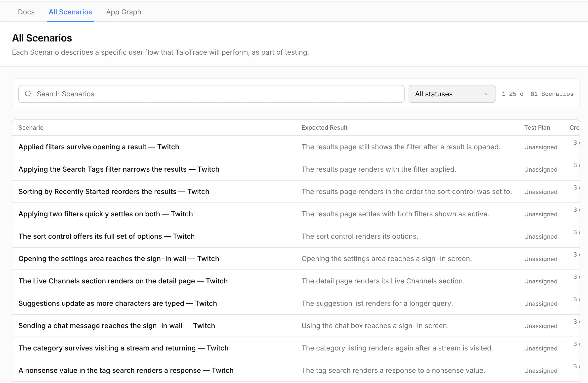The image size is (588, 383).
Task: Open "The Live Channels section renders on the detail page" scenario
Action: 123,281
